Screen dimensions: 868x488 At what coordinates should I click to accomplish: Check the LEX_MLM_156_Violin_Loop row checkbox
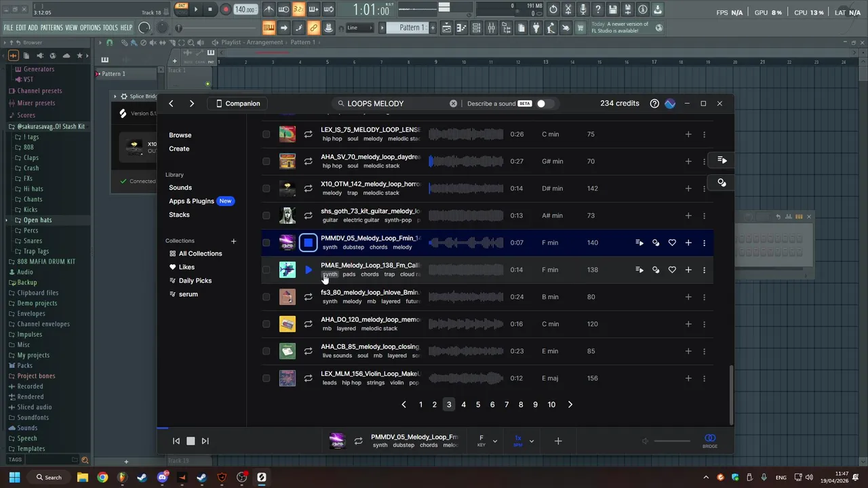pyautogui.click(x=267, y=378)
